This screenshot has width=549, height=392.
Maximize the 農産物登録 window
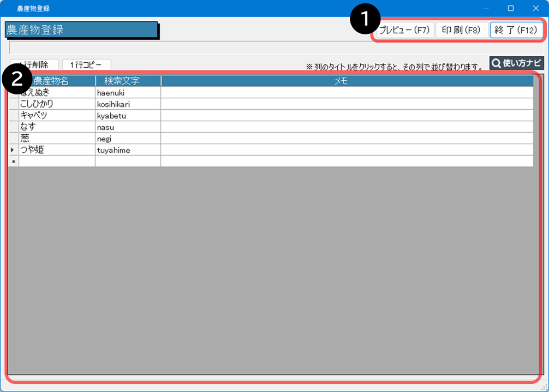pos(510,8)
